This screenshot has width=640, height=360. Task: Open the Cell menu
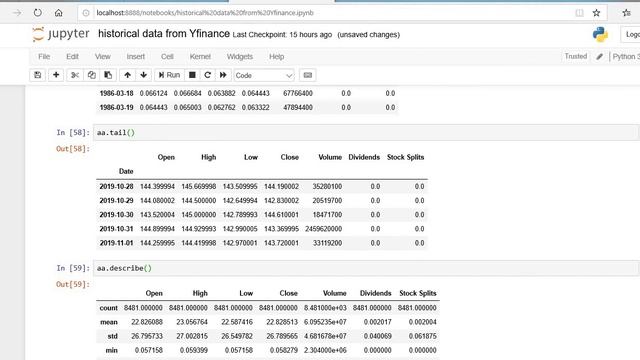click(x=167, y=57)
